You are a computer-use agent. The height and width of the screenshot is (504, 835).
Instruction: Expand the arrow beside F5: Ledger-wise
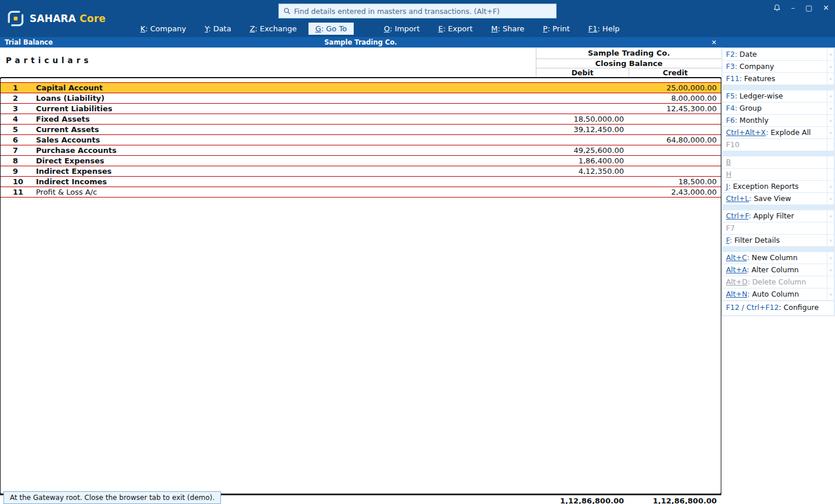click(x=831, y=96)
